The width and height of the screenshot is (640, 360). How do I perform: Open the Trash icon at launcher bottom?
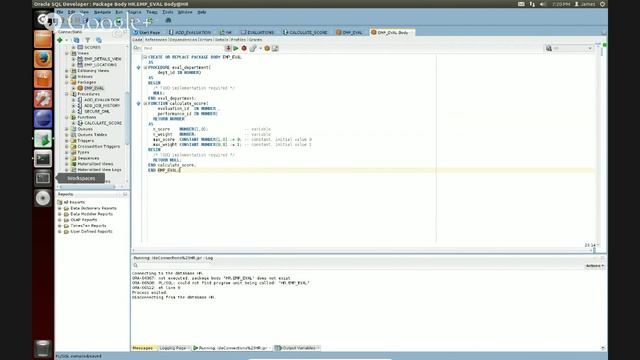(43, 348)
